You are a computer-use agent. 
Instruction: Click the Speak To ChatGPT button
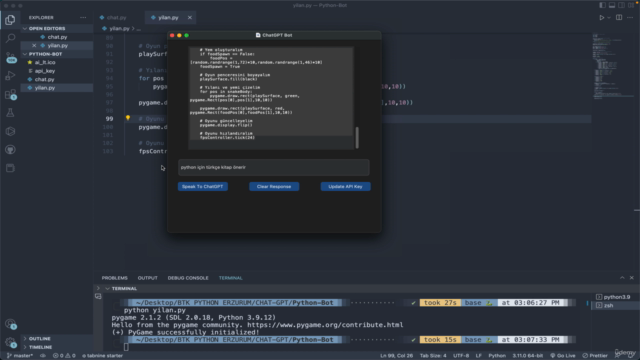[x=202, y=187]
